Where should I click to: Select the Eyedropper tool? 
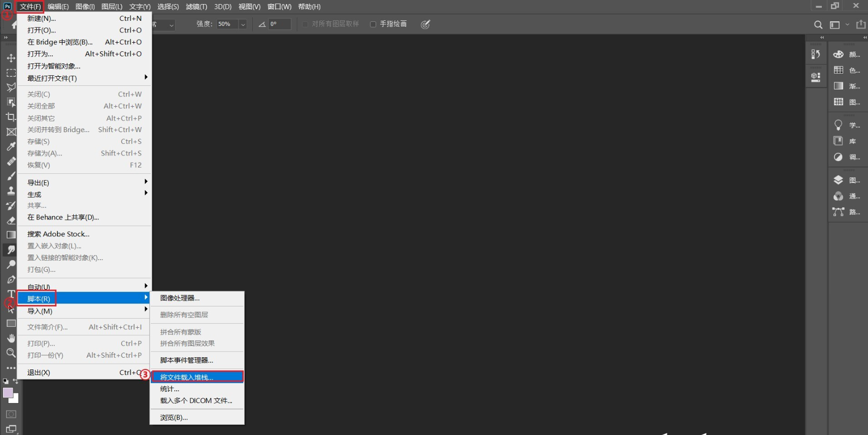click(x=11, y=146)
